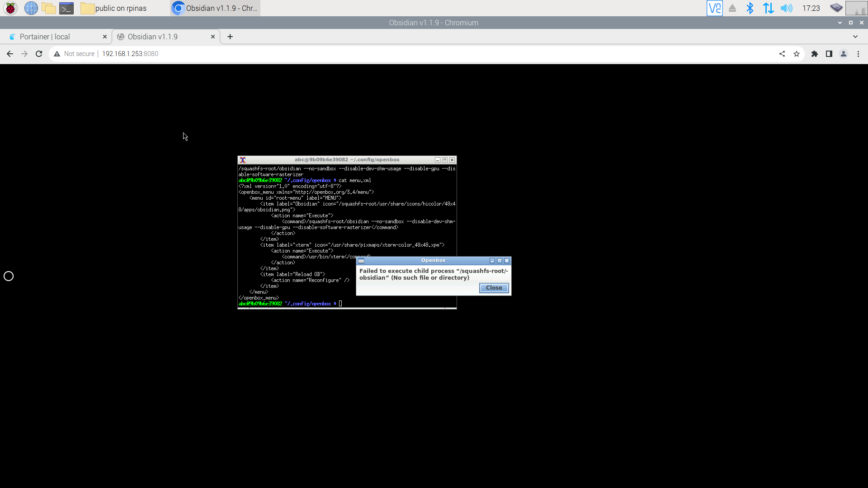This screenshot has width=868, height=488.
Task: Open the web browser globe icon
Action: click(x=31, y=8)
